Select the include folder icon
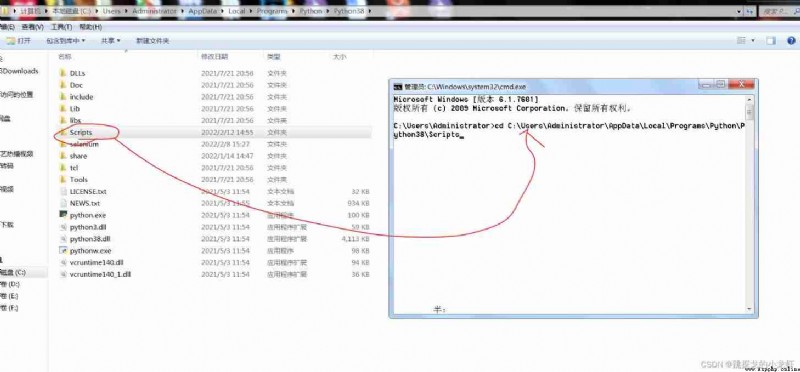This screenshot has width=800, height=372. pos(63,96)
